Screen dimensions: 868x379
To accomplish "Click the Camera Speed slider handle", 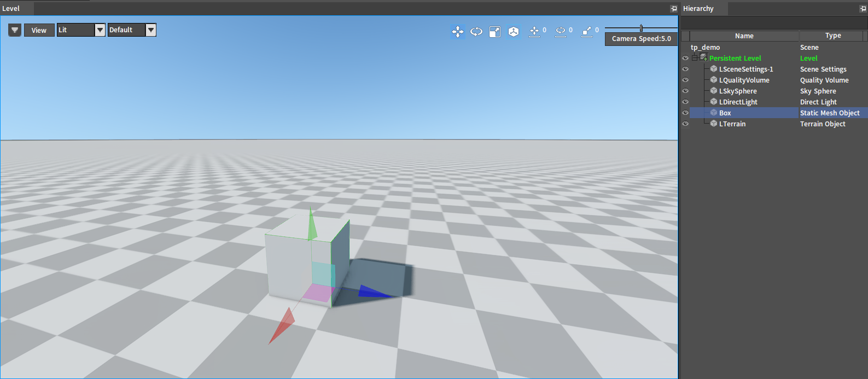I will point(641,28).
